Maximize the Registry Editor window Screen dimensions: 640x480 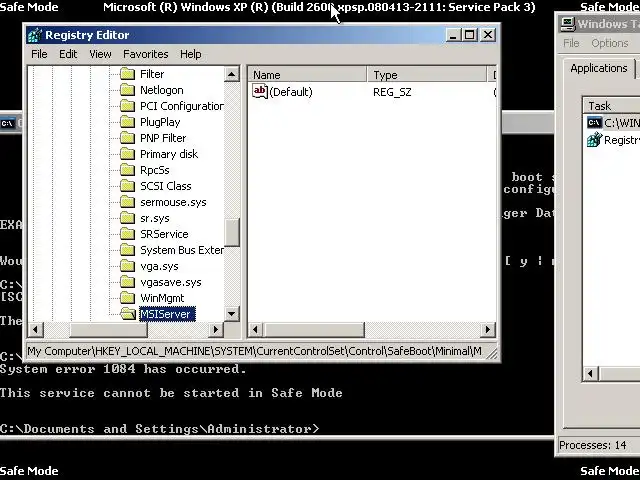[x=469, y=35]
